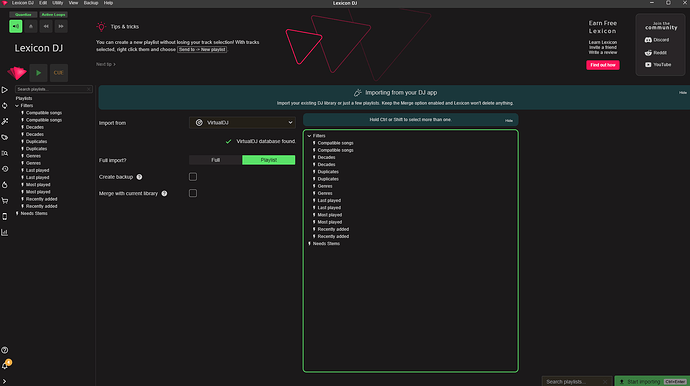This screenshot has height=386, width=690.
Task: Open the Help menu
Action: (108, 3)
